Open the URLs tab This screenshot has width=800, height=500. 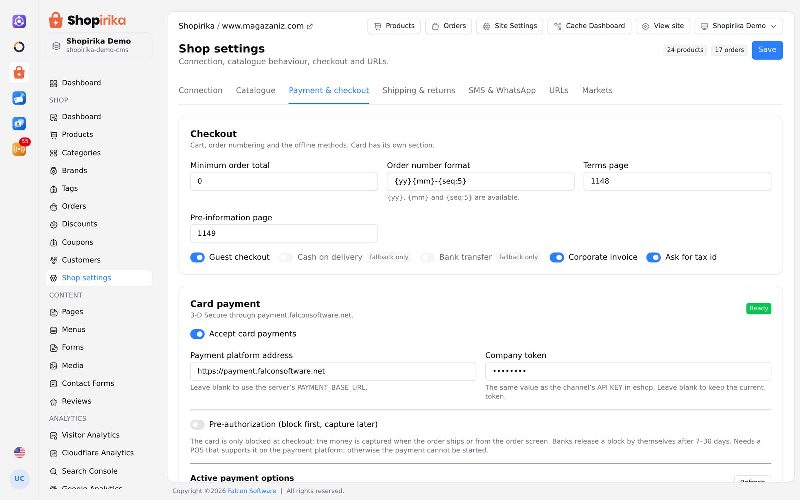pos(559,90)
